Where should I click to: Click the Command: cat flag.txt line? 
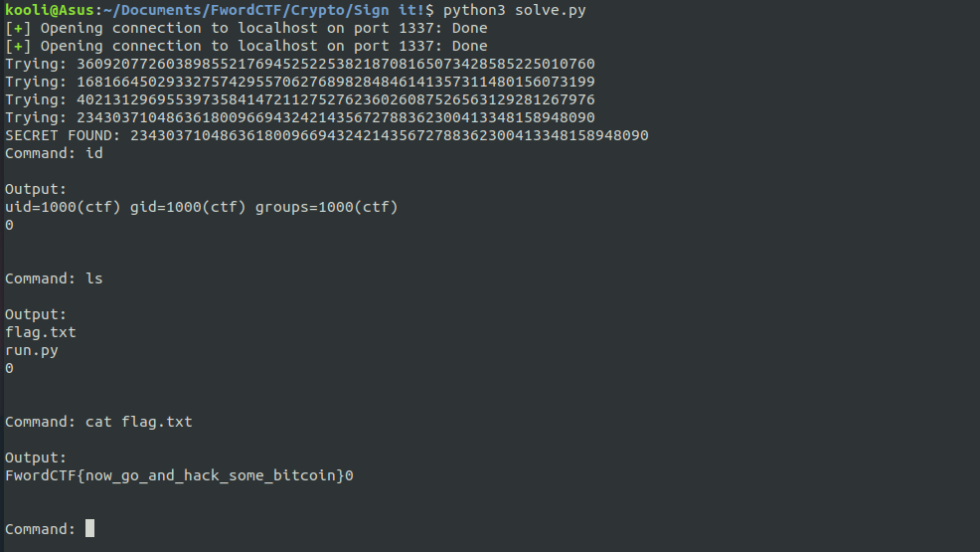point(98,422)
